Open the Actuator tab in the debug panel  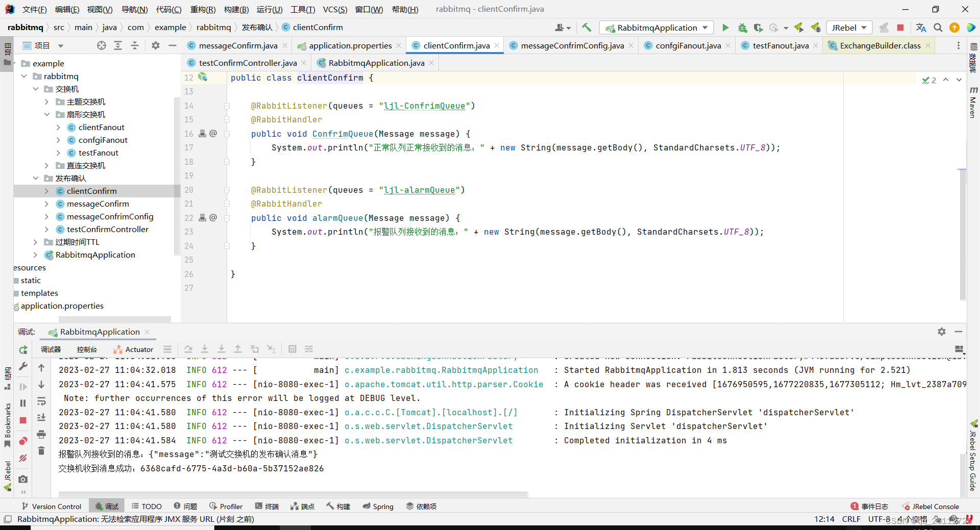(133, 349)
